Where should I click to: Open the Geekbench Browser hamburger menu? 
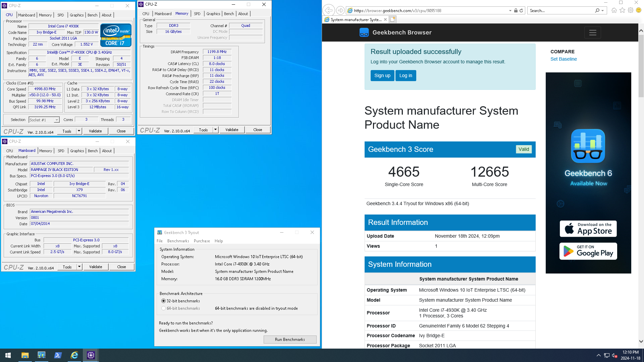click(x=593, y=33)
